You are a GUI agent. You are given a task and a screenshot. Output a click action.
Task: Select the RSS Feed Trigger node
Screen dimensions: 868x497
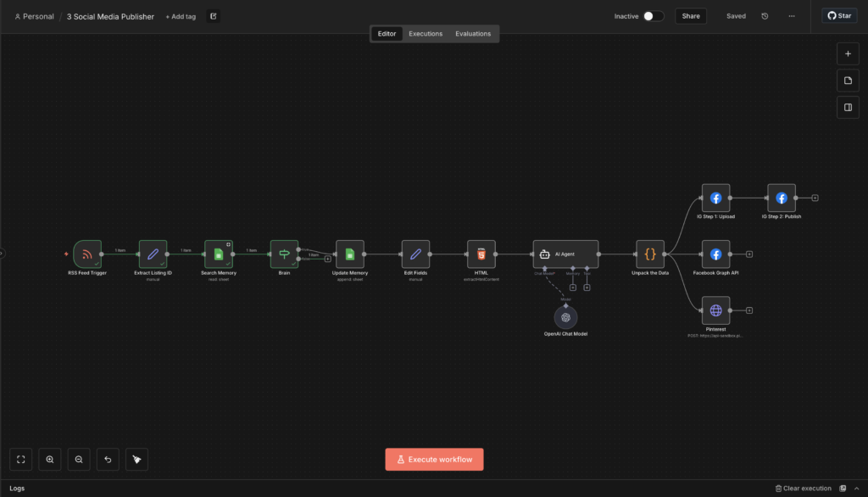(87, 254)
